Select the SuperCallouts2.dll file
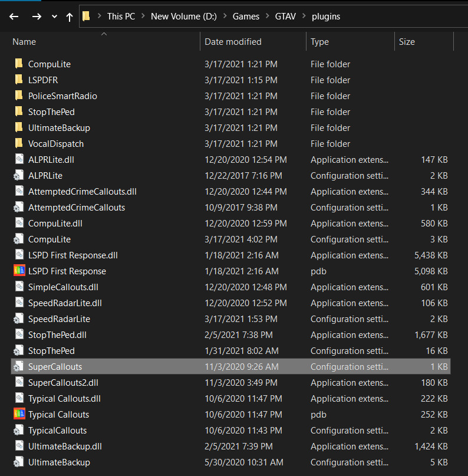This screenshot has height=476, width=468. click(x=63, y=383)
